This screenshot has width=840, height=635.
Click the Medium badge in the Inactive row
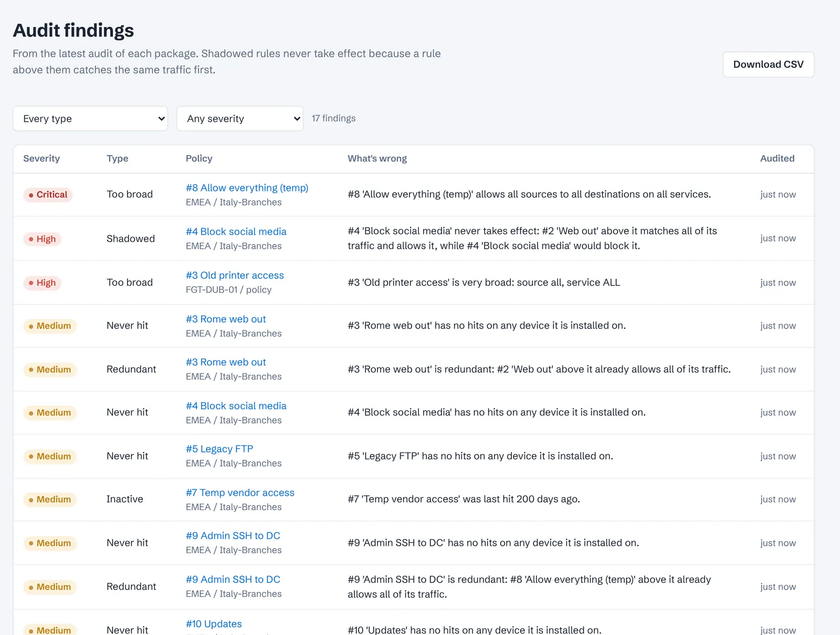pos(50,500)
